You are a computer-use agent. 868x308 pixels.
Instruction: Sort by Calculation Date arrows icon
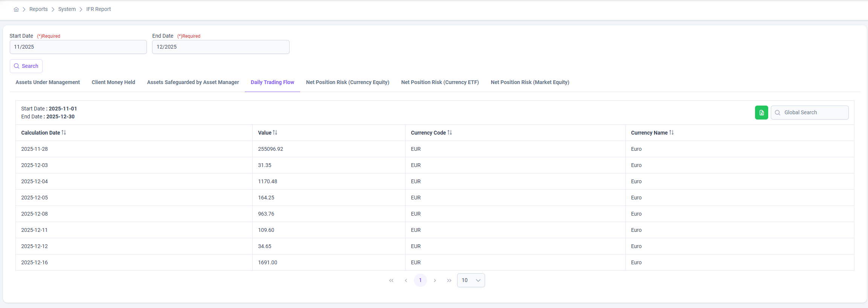coord(64,132)
